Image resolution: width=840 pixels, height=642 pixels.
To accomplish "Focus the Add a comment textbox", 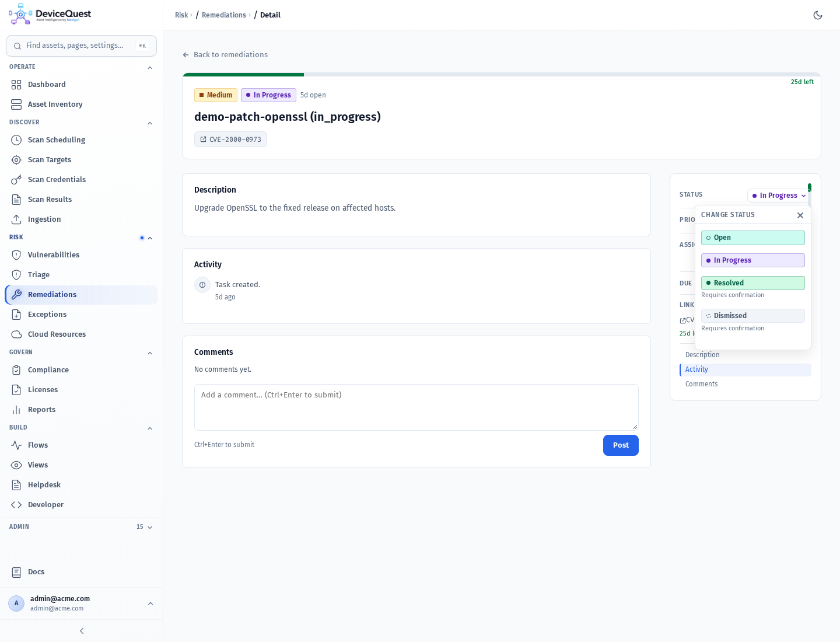I will 416,407.
